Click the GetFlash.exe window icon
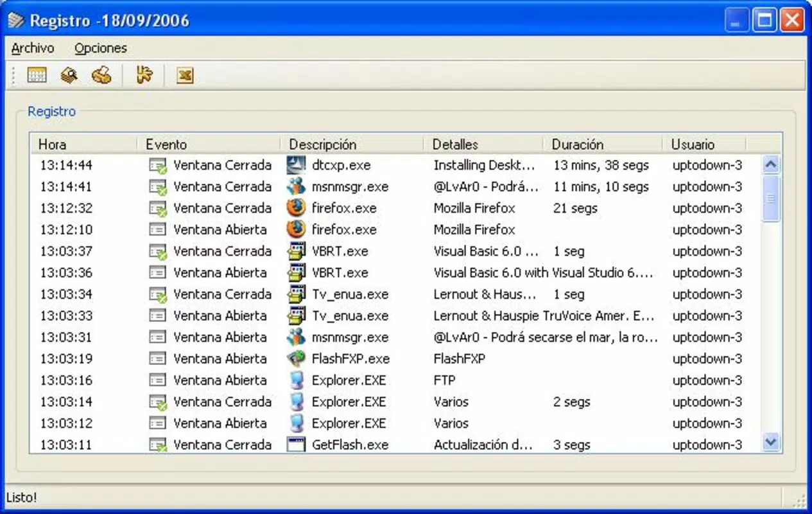Viewport: 812px width, 514px height. click(x=296, y=444)
